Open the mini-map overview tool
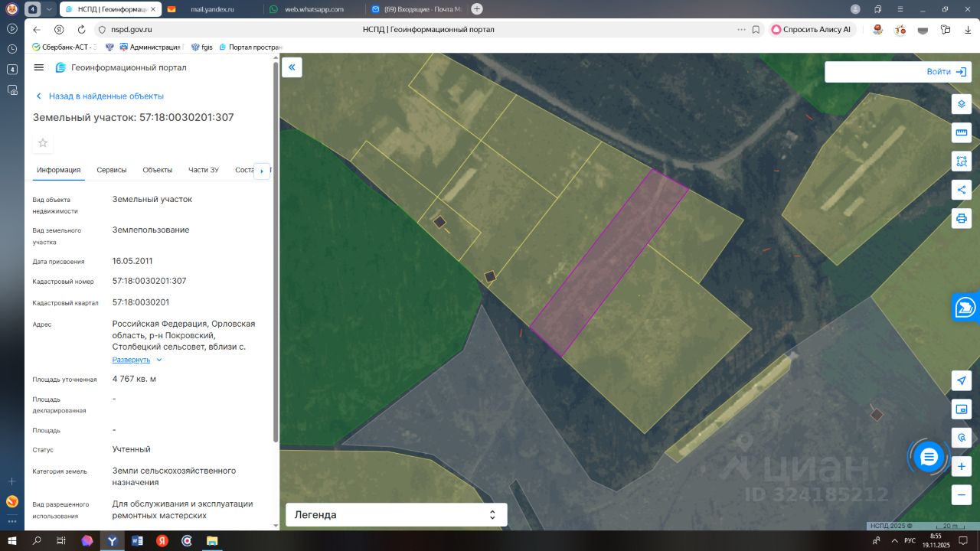 [x=962, y=409]
